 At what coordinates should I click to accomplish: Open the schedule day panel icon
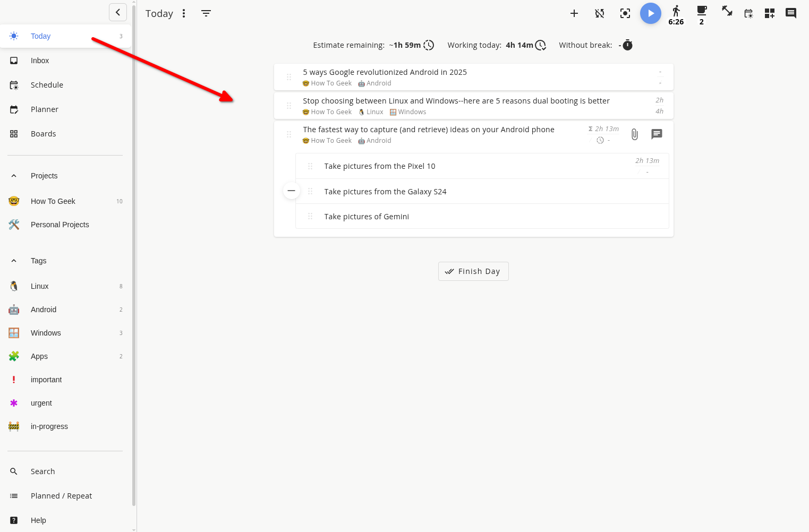point(748,13)
